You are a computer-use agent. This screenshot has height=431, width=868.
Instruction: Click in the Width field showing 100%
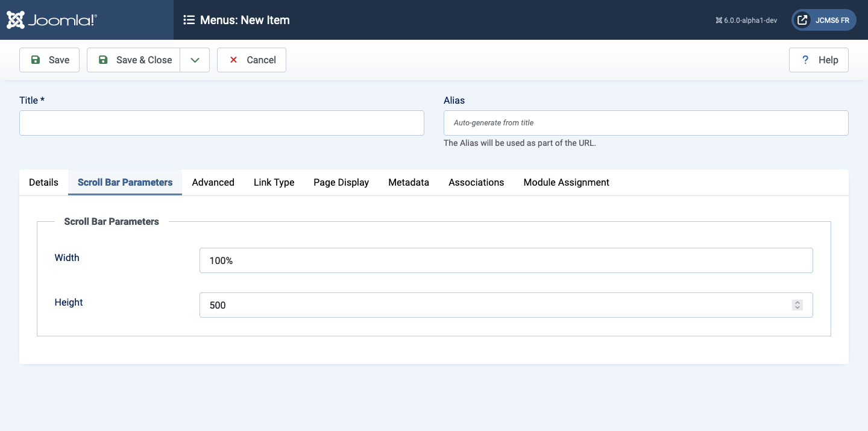[x=506, y=260]
